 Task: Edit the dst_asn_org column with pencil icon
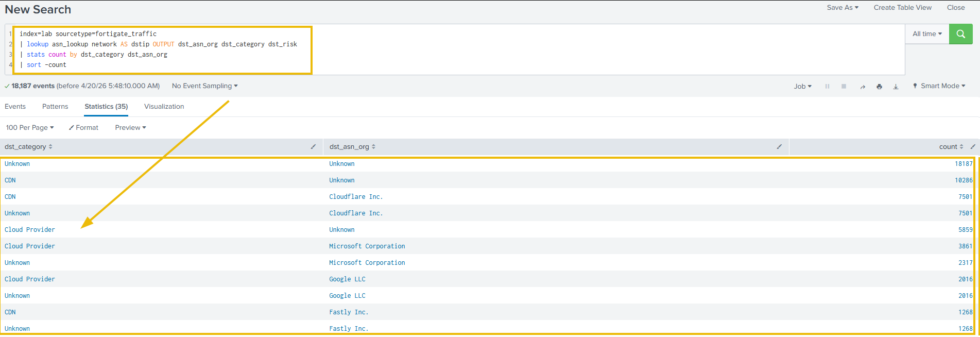[x=779, y=147]
